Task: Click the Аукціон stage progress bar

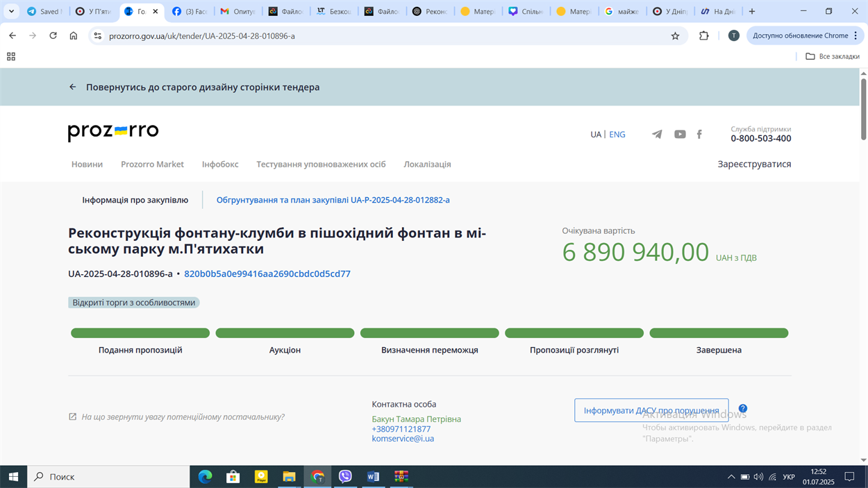Action: (x=285, y=333)
